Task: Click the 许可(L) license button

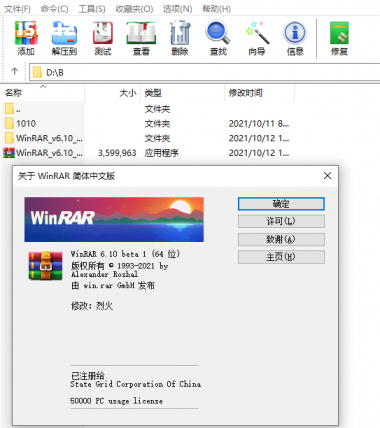Action: 281,221
